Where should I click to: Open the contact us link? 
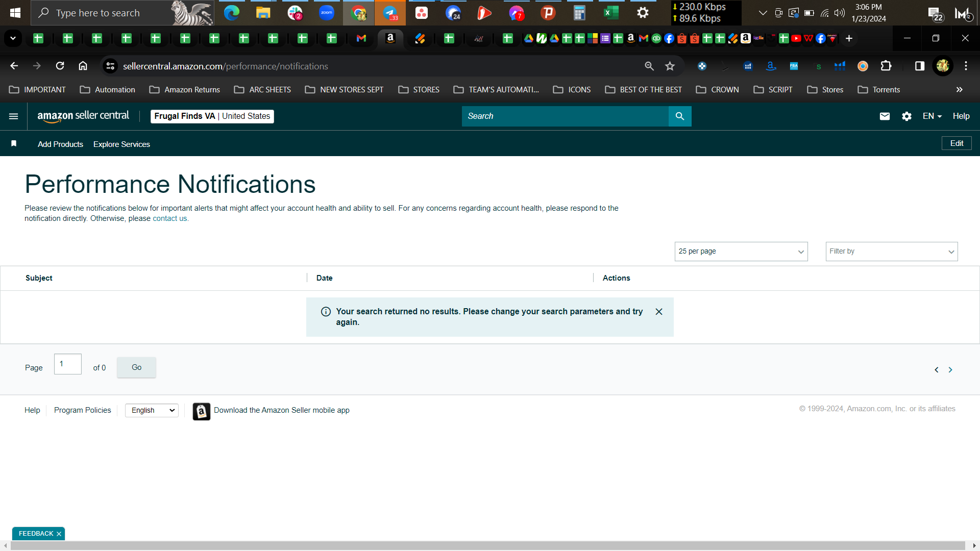tap(170, 218)
